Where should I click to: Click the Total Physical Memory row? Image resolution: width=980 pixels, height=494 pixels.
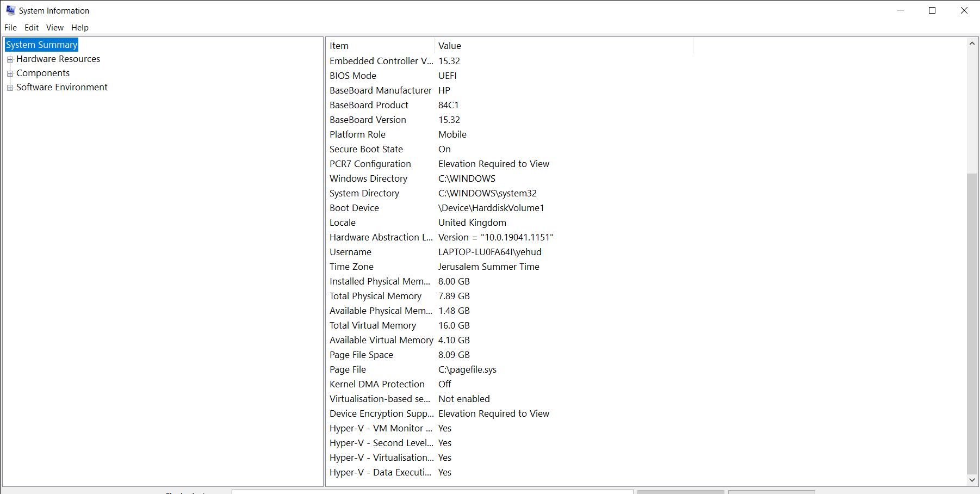[510, 296]
